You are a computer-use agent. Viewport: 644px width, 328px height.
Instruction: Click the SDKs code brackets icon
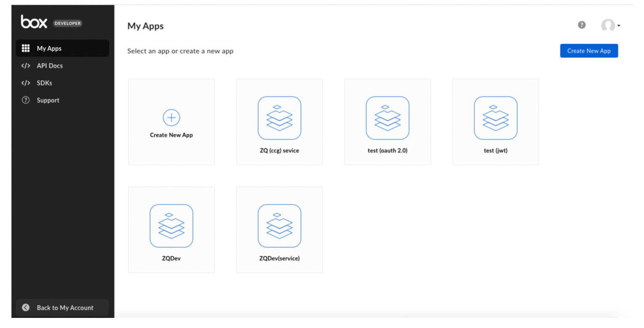(x=26, y=83)
